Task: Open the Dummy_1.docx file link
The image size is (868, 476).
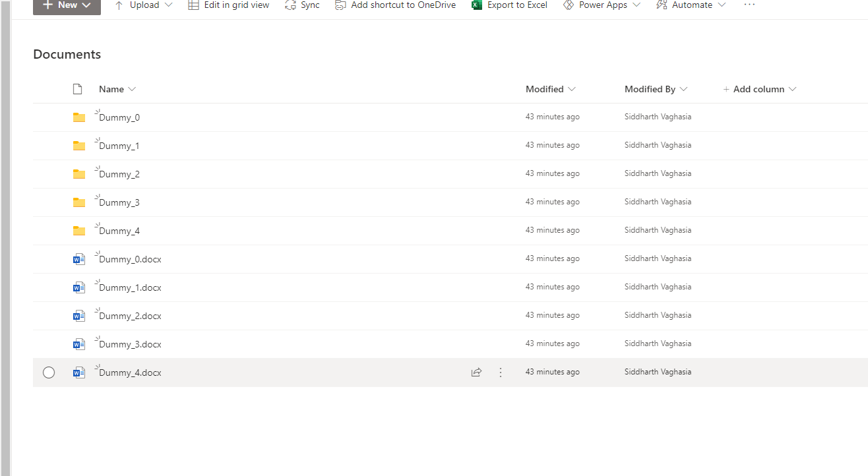Action: [x=129, y=287]
